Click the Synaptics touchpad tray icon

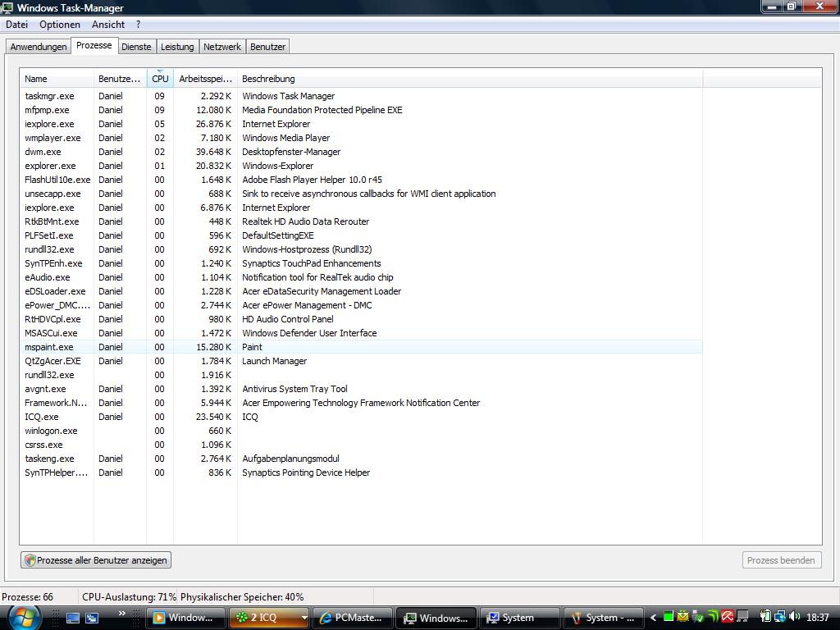(x=742, y=616)
